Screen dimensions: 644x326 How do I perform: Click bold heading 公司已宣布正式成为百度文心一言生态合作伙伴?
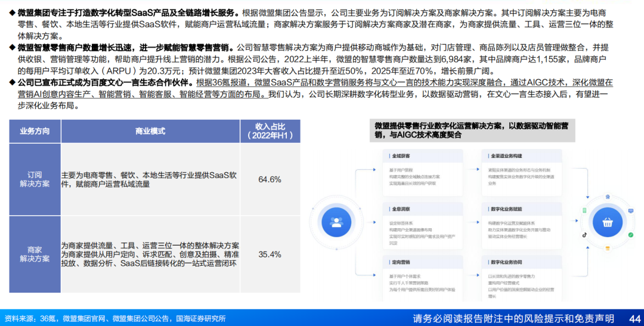pos(105,82)
